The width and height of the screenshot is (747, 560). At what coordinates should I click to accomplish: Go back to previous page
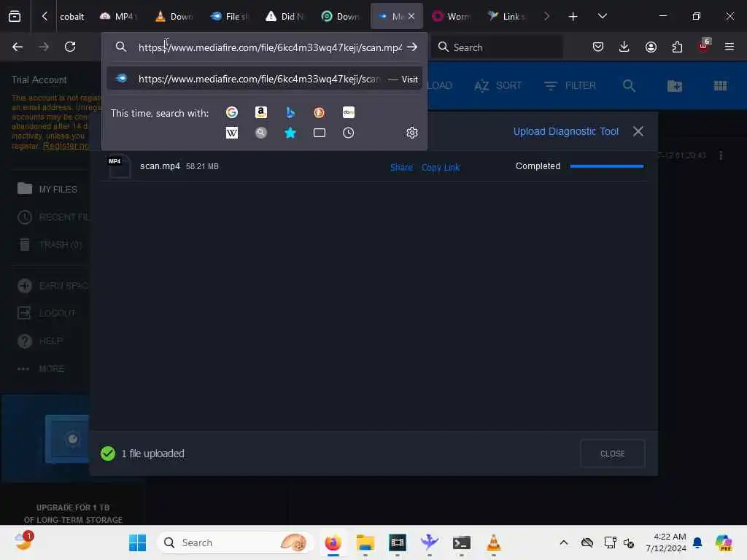click(18, 47)
